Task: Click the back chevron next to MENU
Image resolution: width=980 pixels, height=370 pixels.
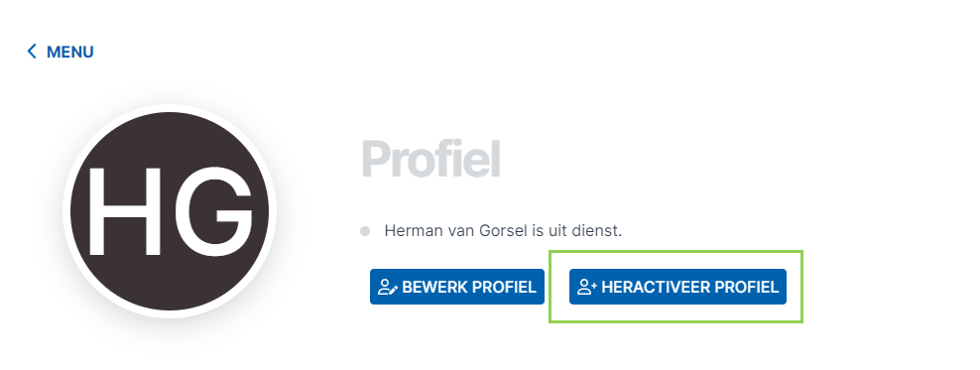Action: click(x=32, y=52)
